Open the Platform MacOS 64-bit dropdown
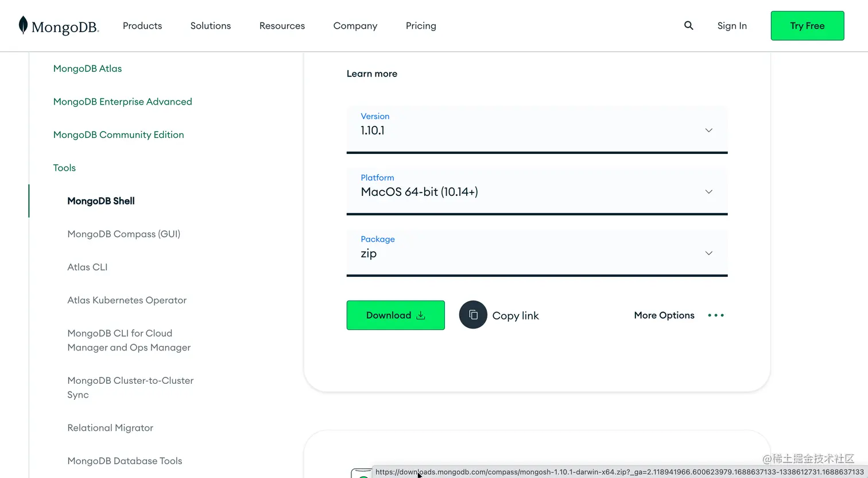 [x=537, y=191]
